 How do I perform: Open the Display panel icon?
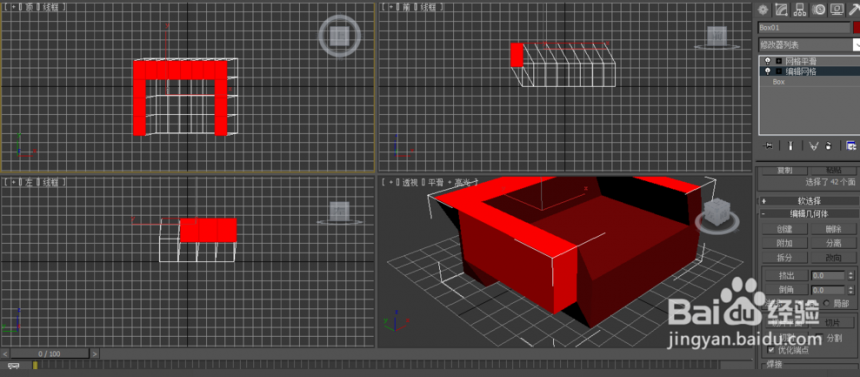[x=836, y=9]
